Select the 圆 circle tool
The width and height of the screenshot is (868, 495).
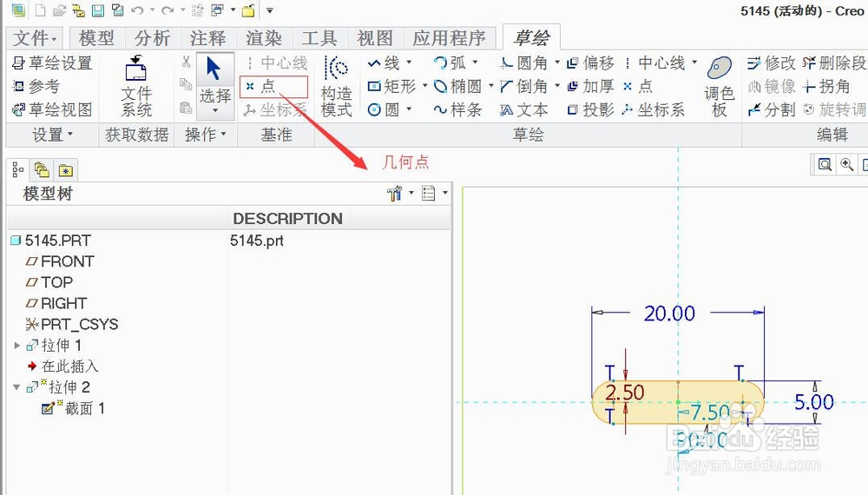pos(383,109)
